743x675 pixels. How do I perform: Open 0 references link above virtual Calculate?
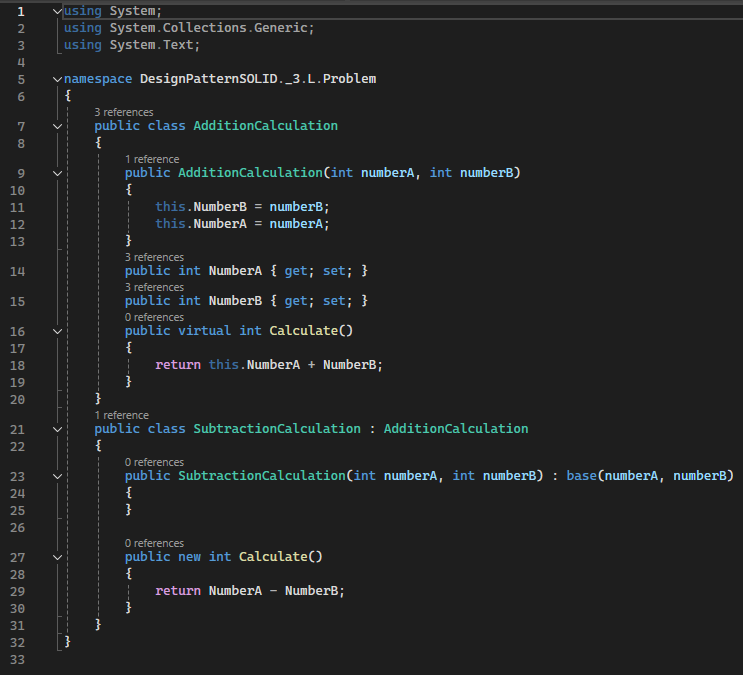pos(154,317)
